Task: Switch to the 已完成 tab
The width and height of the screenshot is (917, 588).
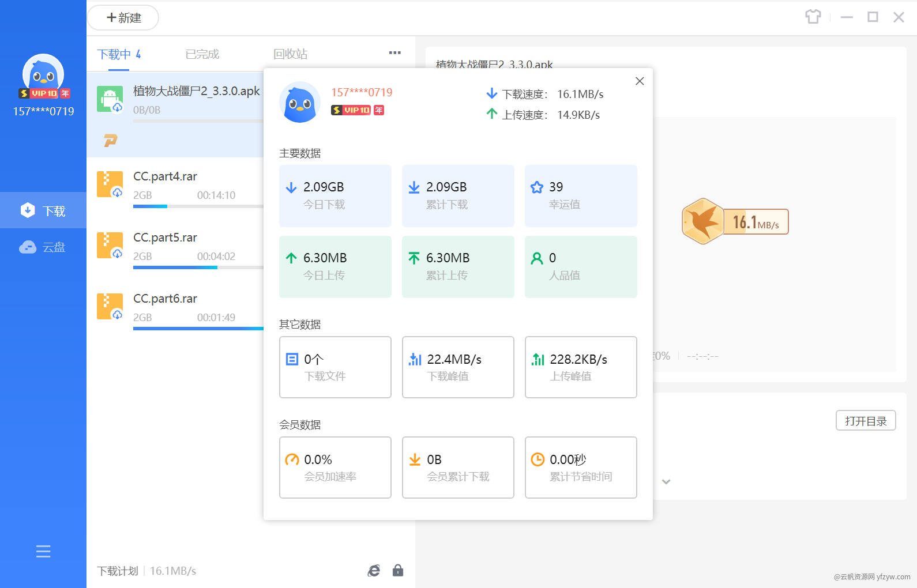Action: pos(202,54)
